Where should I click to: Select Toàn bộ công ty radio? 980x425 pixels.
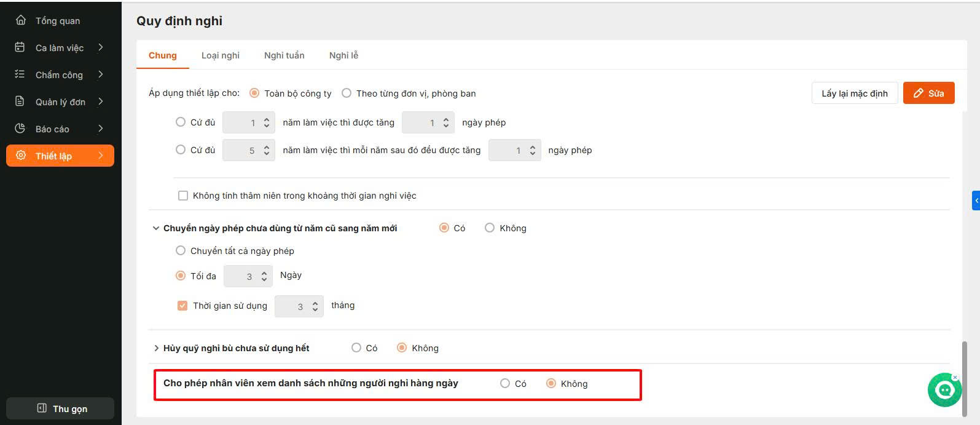pos(254,93)
